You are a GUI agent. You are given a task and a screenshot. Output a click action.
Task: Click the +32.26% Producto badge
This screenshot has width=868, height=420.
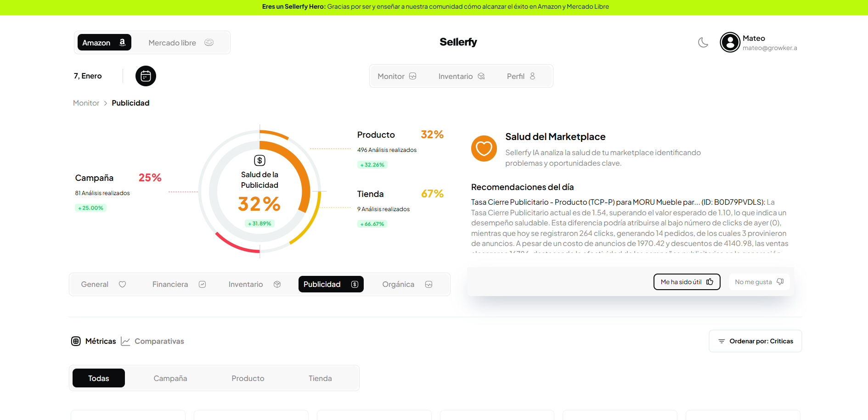[372, 165]
